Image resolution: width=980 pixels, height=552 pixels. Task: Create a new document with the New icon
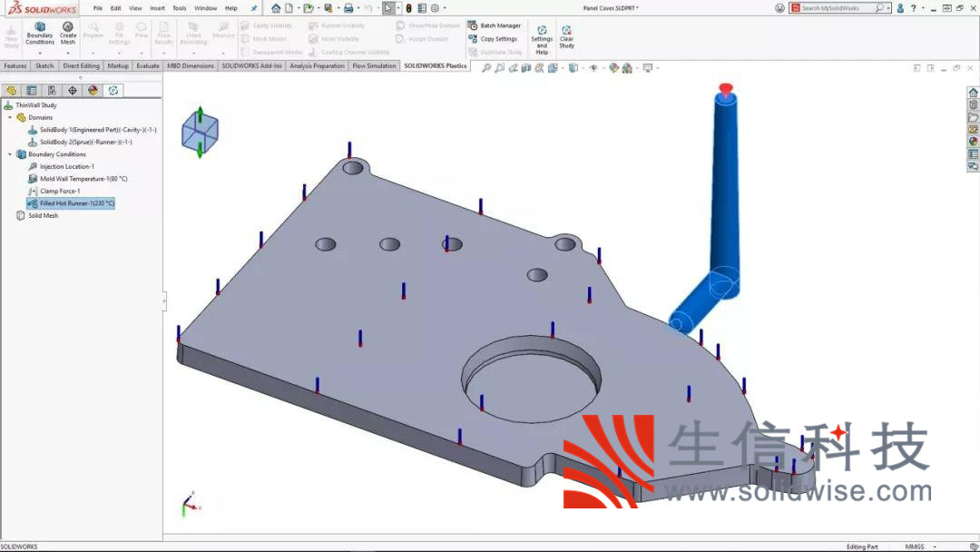(x=289, y=8)
